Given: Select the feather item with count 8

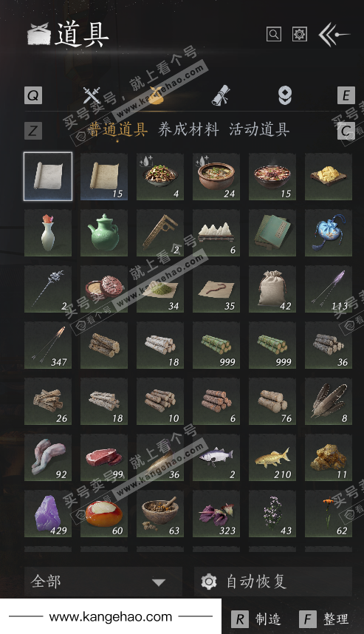Looking at the screenshot, I should (x=329, y=401).
